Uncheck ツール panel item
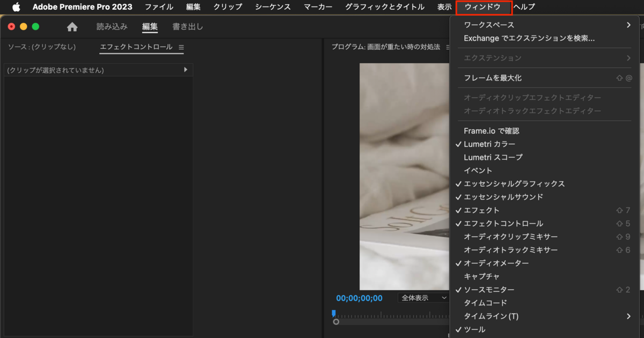The image size is (644, 338). coord(545,329)
